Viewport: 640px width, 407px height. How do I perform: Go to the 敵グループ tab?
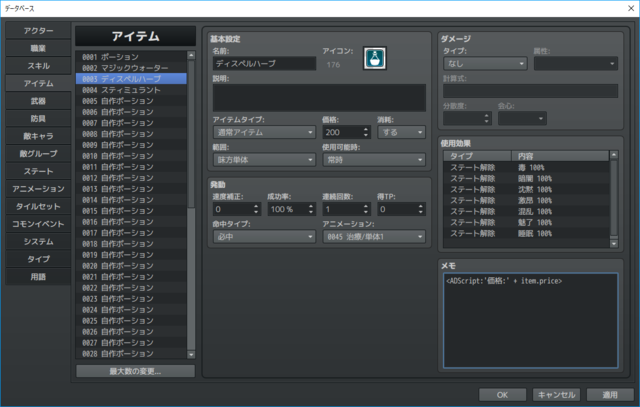(38, 153)
